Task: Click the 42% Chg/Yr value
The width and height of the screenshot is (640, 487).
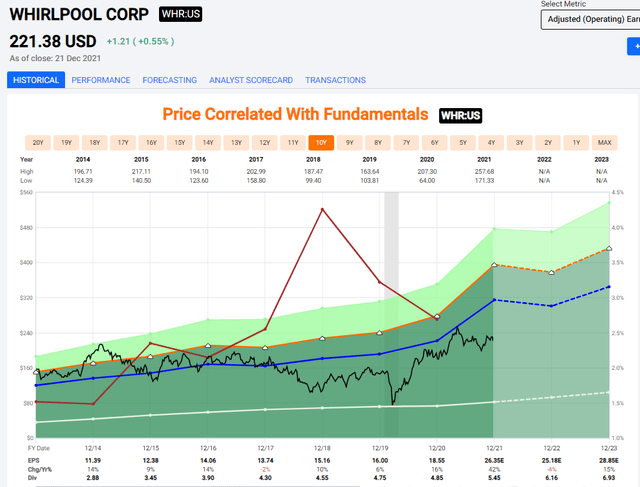Action: coord(494,469)
